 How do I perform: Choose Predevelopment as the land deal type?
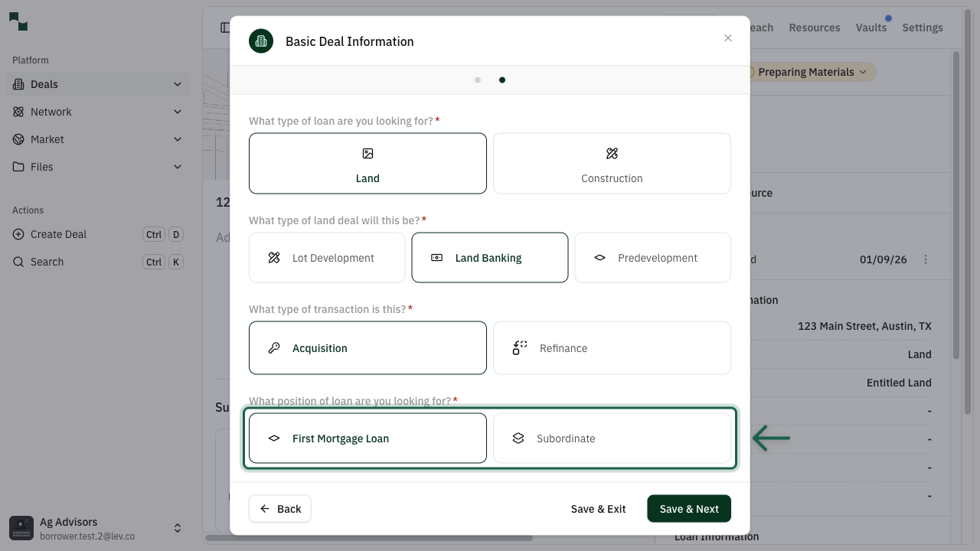(652, 257)
